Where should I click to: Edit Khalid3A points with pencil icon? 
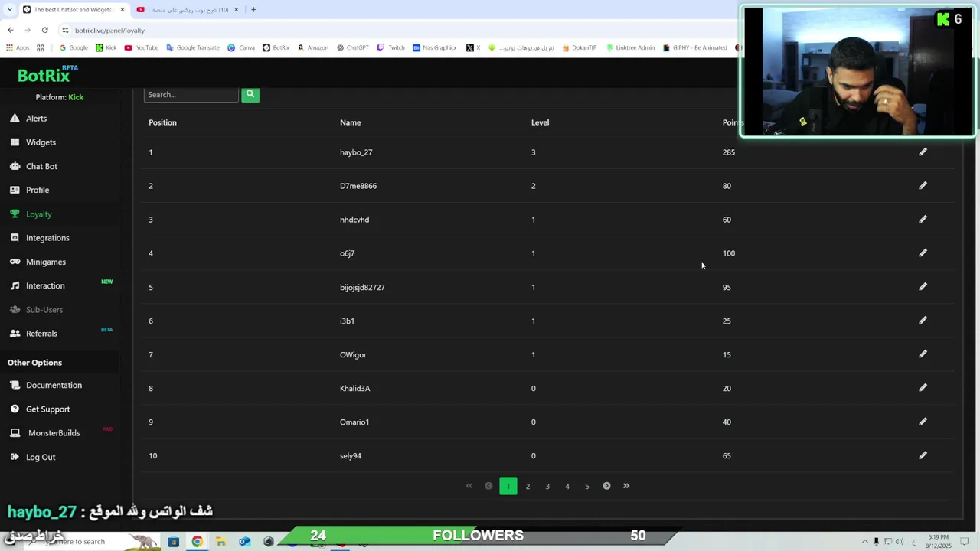923,388
